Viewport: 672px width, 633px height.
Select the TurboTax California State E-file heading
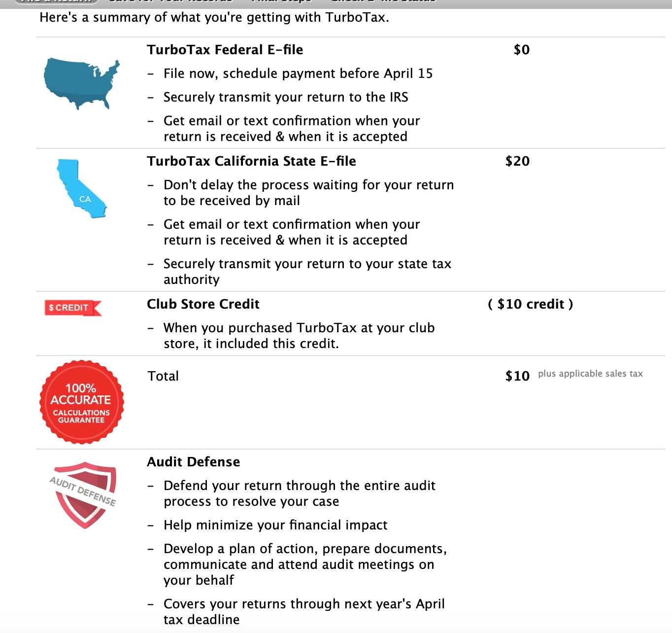[251, 161]
